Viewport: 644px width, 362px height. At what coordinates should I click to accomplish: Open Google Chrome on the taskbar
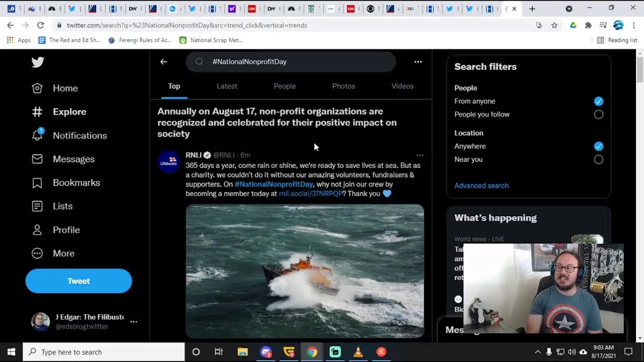point(312,352)
